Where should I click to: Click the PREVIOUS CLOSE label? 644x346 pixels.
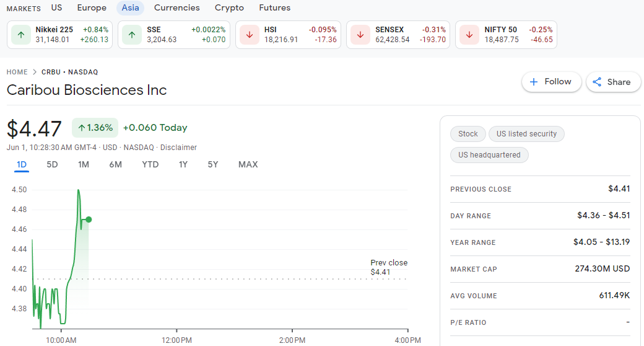[x=481, y=189]
